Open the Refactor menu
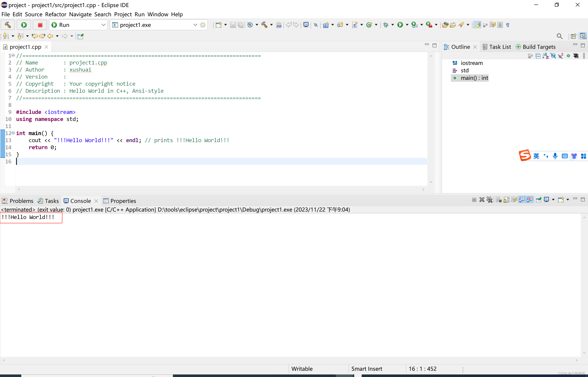Screen dimensions: 588x377 (x=56, y=14)
